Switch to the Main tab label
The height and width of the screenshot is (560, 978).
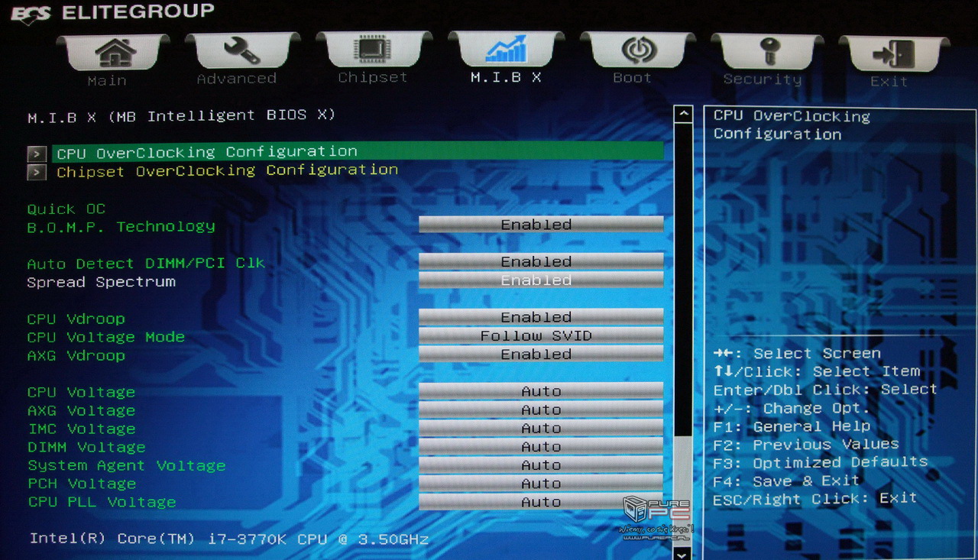click(x=106, y=80)
